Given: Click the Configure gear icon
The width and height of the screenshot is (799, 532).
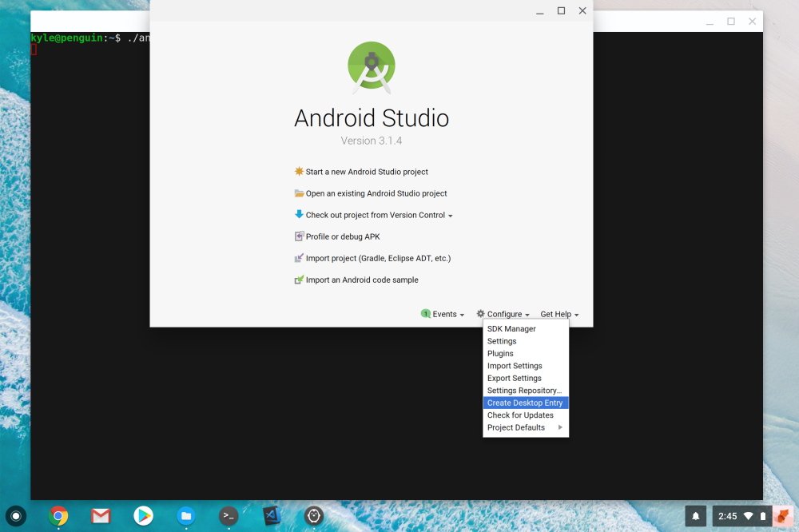Looking at the screenshot, I should pos(479,314).
